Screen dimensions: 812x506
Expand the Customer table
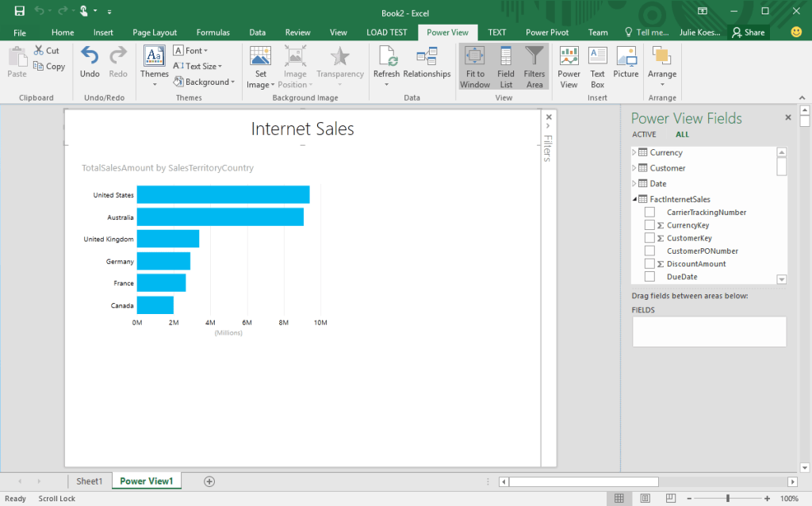coord(634,168)
